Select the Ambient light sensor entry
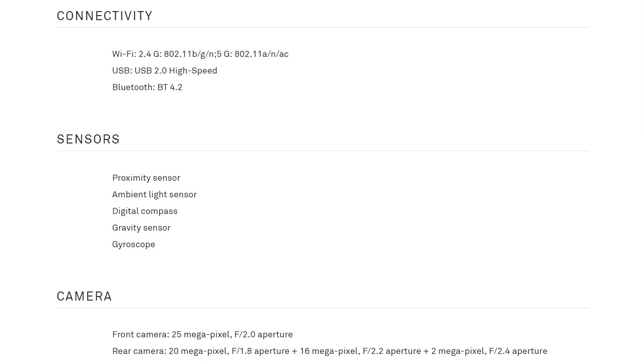Image resolution: width=642 pixels, height=364 pixels. pyautogui.click(x=154, y=194)
